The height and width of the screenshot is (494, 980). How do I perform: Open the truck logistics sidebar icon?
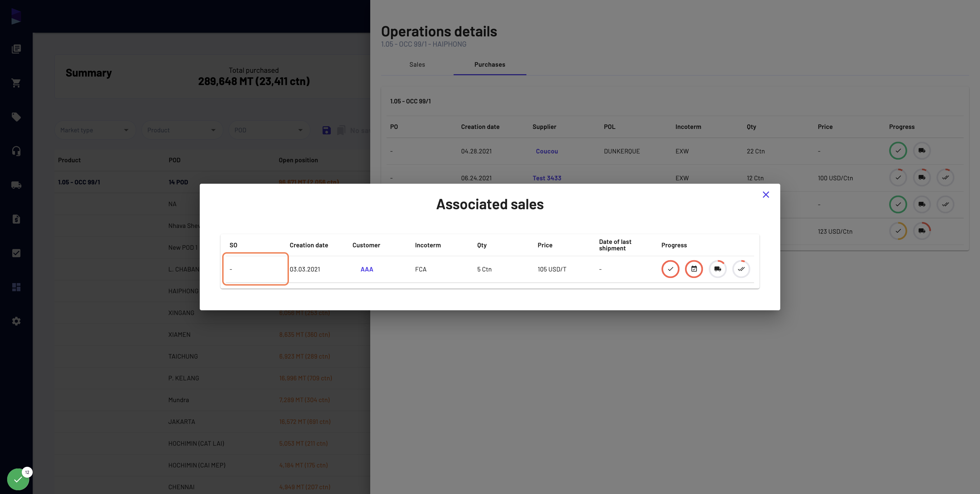(x=16, y=185)
